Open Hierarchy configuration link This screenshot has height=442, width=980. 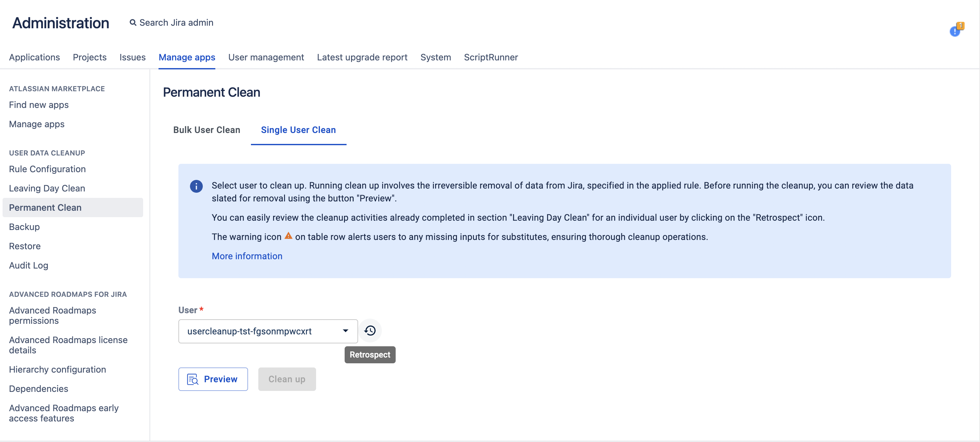click(x=57, y=370)
